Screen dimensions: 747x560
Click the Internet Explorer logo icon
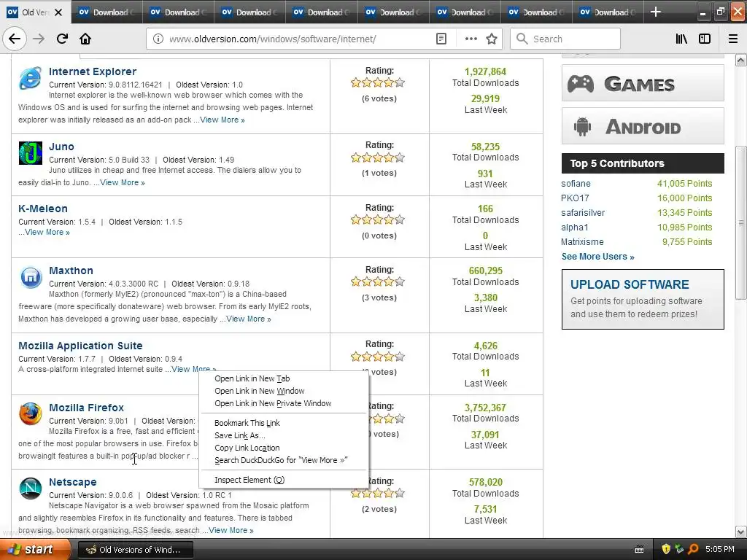click(x=30, y=78)
